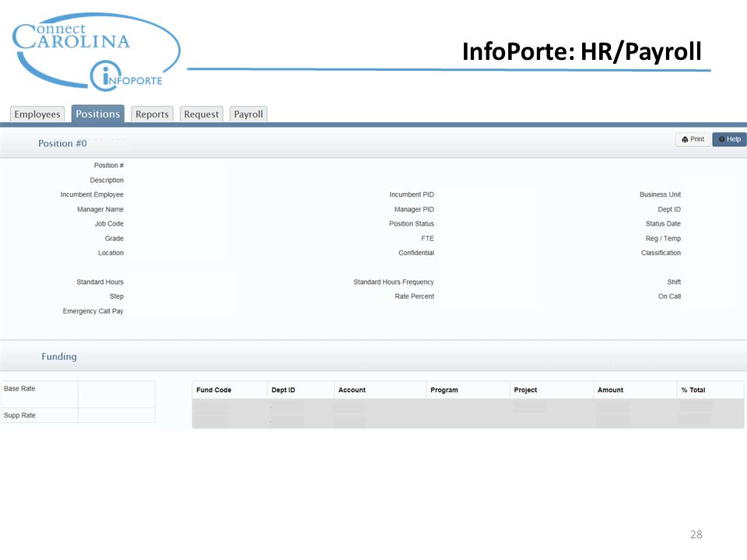Click the On Call label
747x560 pixels.
point(669,296)
